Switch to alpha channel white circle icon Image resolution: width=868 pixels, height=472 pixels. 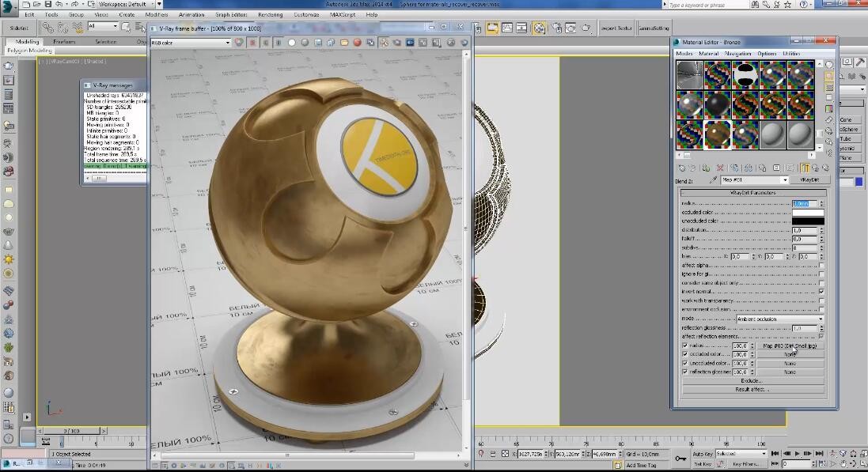point(292,43)
